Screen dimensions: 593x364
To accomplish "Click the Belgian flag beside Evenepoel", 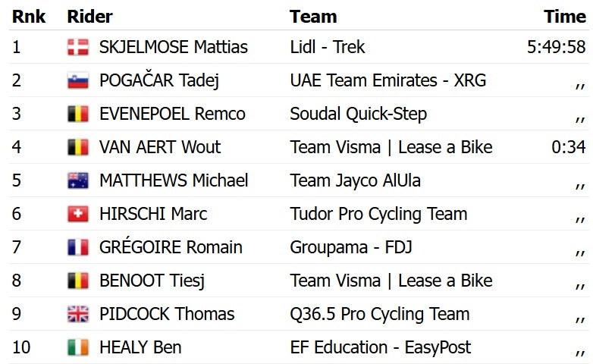I will coord(78,114).
